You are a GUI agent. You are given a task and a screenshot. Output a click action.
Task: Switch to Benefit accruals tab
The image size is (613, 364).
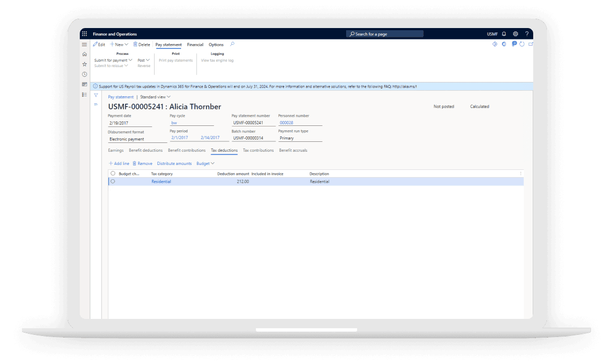tap(293, 150)
